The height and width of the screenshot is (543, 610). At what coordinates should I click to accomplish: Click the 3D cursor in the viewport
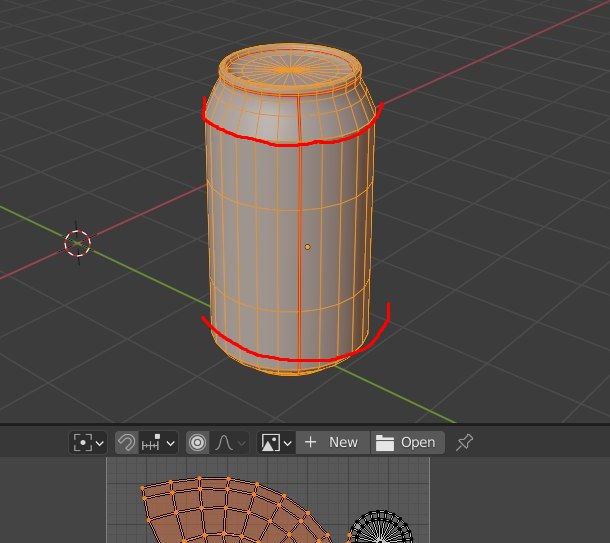pyautogui.click(x=77, y=243)
